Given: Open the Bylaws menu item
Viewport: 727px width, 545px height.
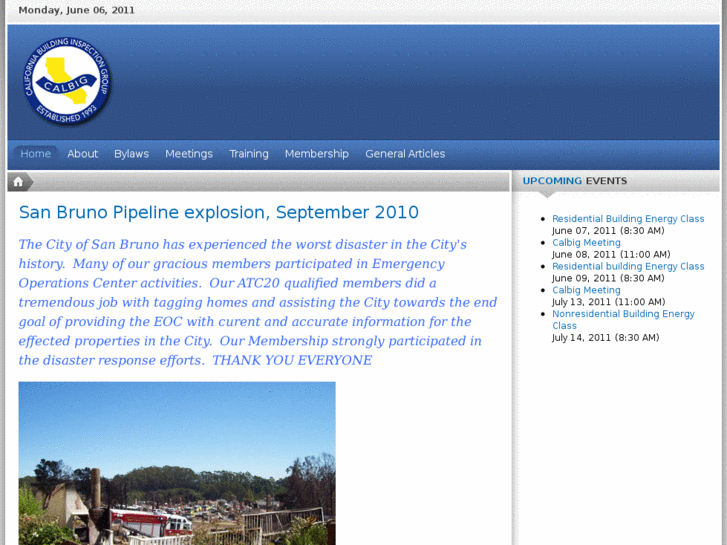Looking at the screenshot, I should pyautogui.click(x=131, y=154).
